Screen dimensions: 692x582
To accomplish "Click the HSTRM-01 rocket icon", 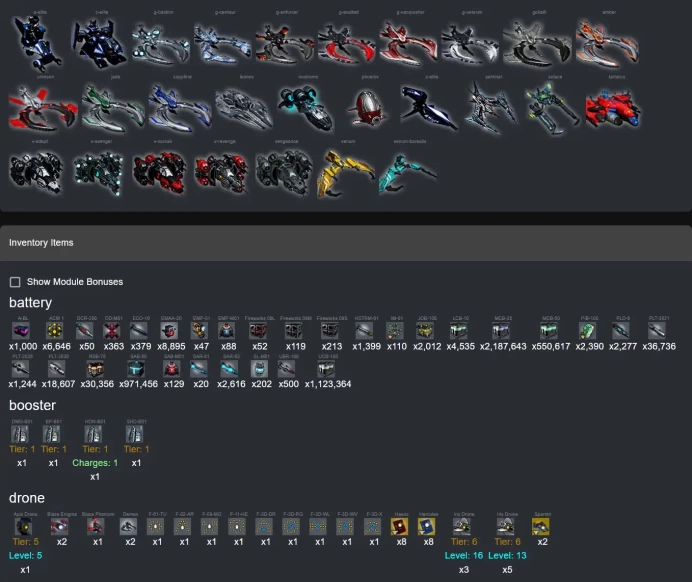I will (365, 330).
